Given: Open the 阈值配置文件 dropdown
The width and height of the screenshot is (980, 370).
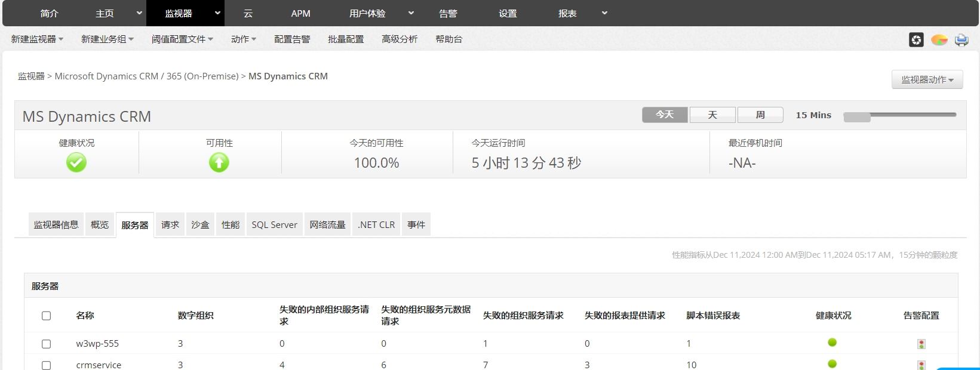Looking at the screenshot, I should (x=182, y=39).
